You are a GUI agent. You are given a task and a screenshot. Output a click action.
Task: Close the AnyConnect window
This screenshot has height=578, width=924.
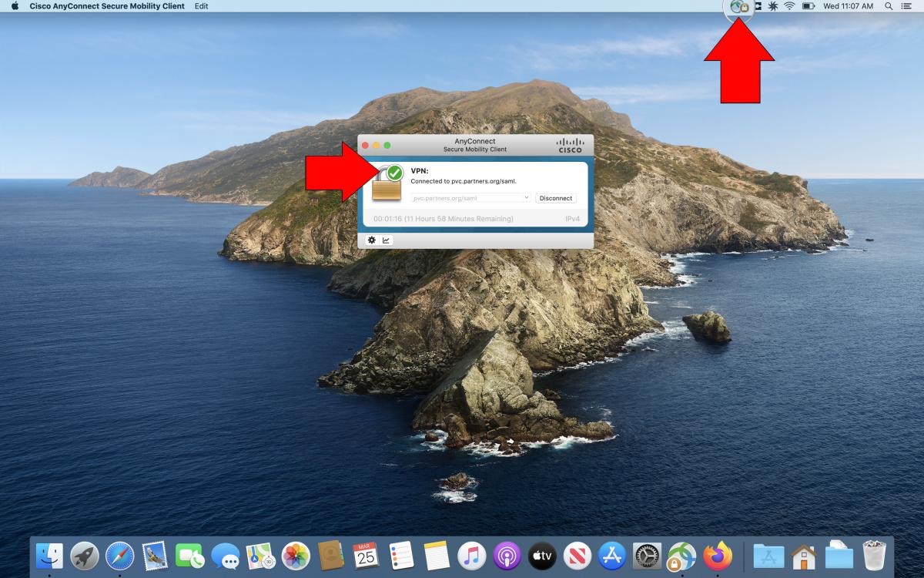coord(366,145)
